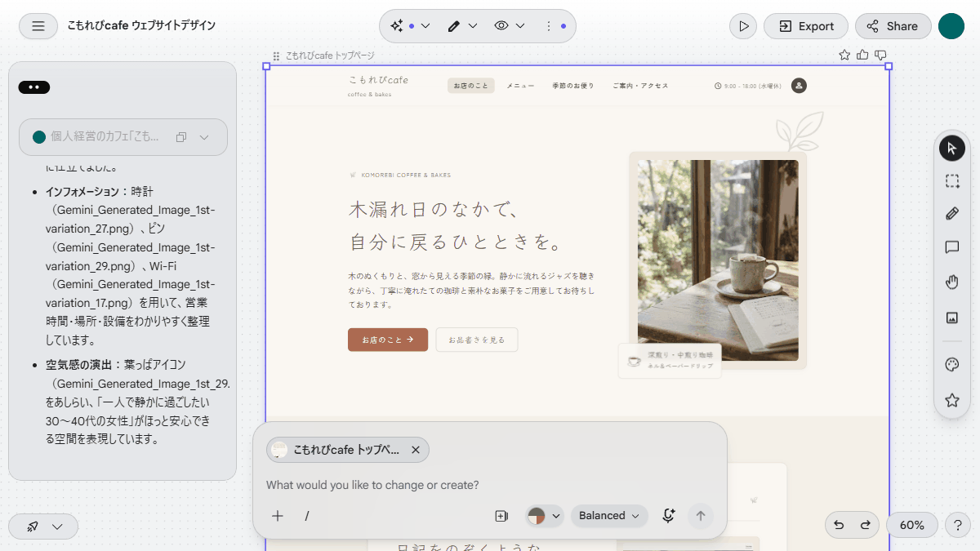The width and height of the screenshot is (980, 551).
Task: Open the theme palette tool
Action: [951, 365]
